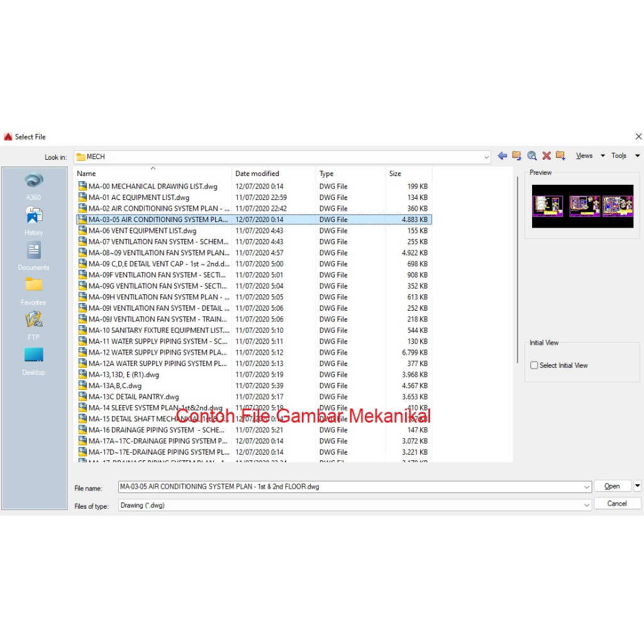Open the Views menu
Viewport: 644px width, 644px height.
(584, 156)
